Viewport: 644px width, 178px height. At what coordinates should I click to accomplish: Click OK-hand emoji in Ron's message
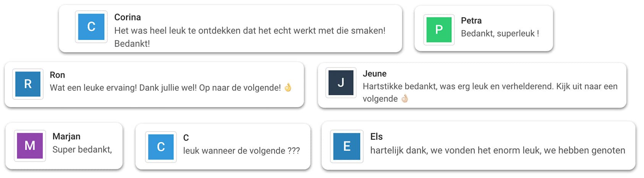288,88
